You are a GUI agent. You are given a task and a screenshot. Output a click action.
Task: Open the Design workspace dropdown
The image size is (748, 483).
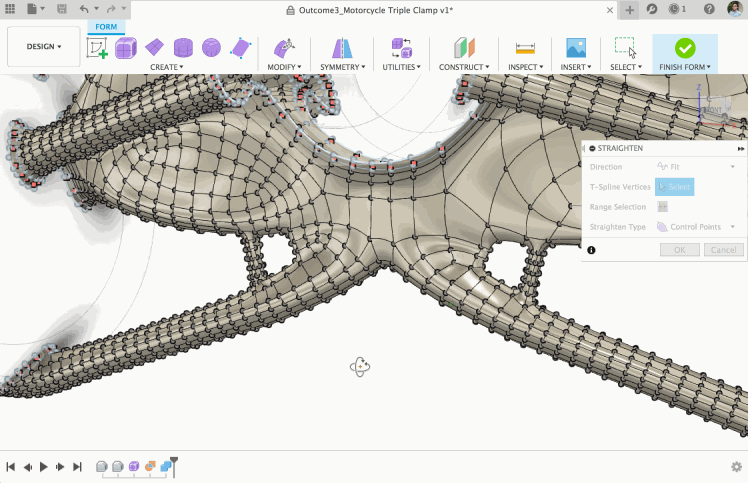coord(43,47)
